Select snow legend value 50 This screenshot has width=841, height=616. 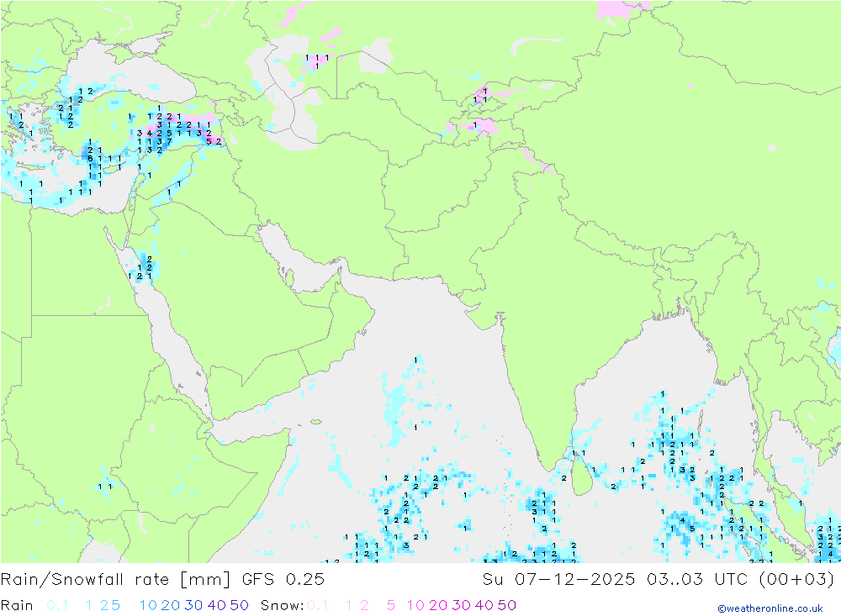[507, 605]
